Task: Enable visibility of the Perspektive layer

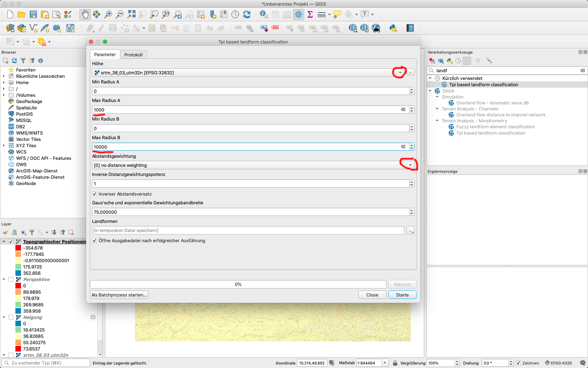Action: (11, 279)
